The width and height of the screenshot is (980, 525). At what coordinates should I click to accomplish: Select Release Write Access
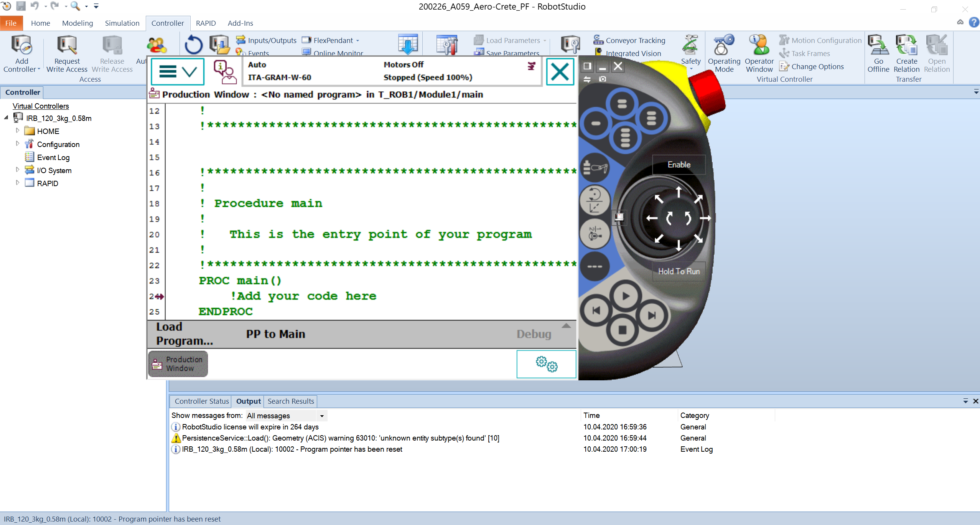[112, 54]
